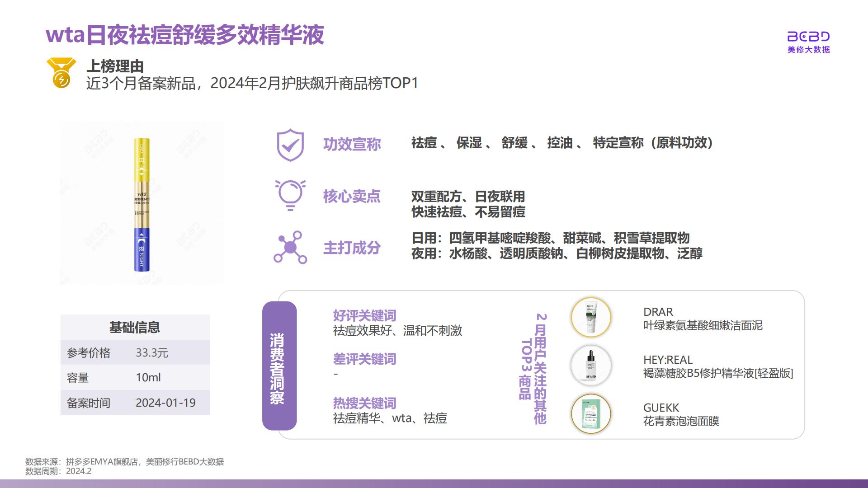Click the text 祛痘精华、wta、祛痘
Viewport: 868px width, 488px height.
[x=390, y=418]
